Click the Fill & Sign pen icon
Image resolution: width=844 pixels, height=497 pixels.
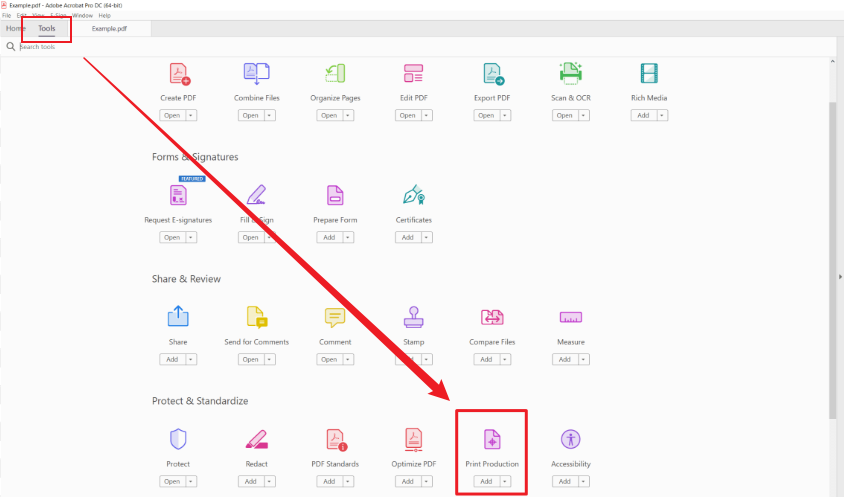pos(256,195)
